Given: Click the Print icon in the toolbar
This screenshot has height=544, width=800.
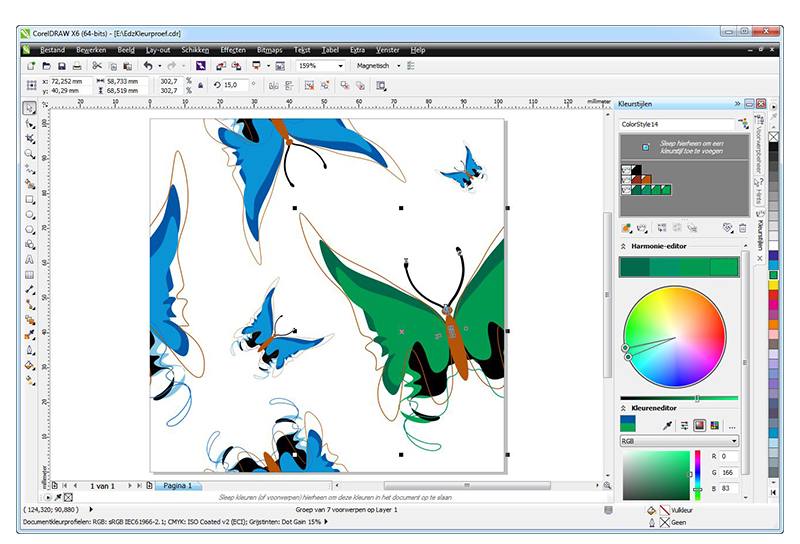Looking at the screenshot, I should [x=78, y=66].
